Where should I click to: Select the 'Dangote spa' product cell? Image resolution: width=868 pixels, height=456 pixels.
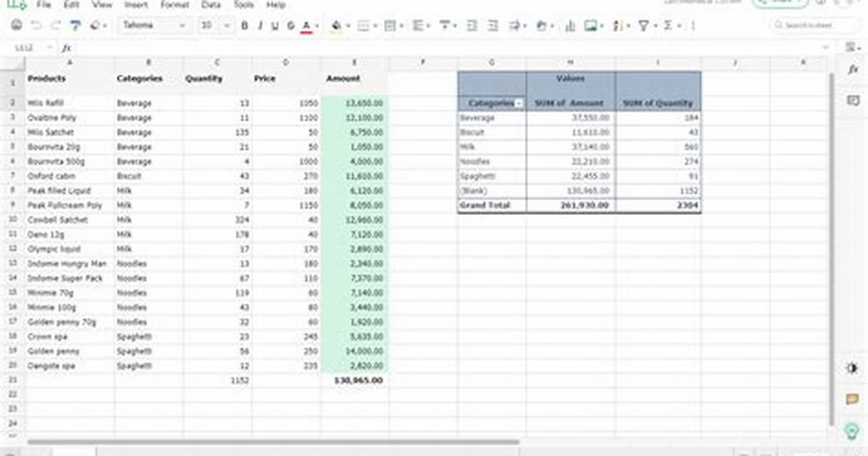[70, 366]
